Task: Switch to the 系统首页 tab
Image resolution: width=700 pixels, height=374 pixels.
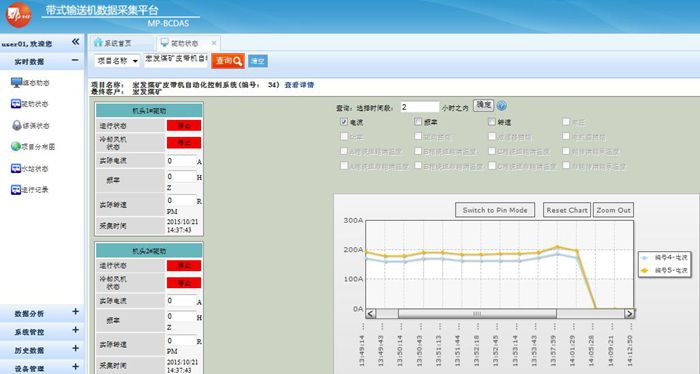Action: (118, 43)
